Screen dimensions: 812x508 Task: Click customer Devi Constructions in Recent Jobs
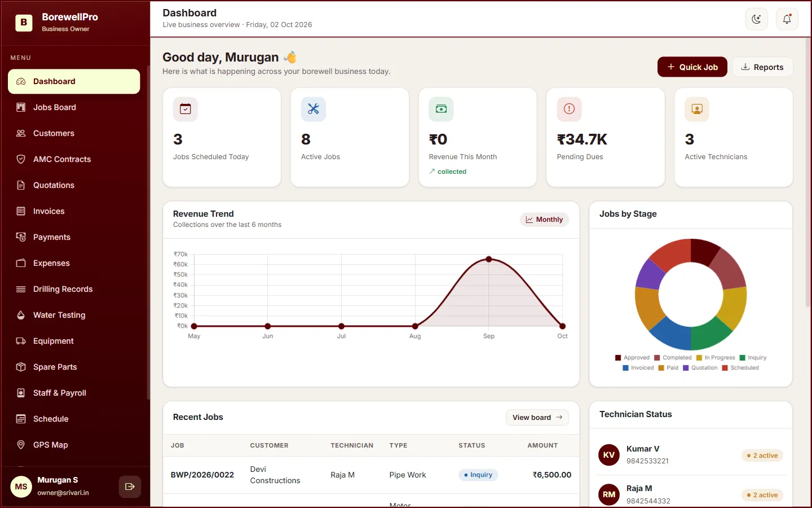(x=275, y=475)
